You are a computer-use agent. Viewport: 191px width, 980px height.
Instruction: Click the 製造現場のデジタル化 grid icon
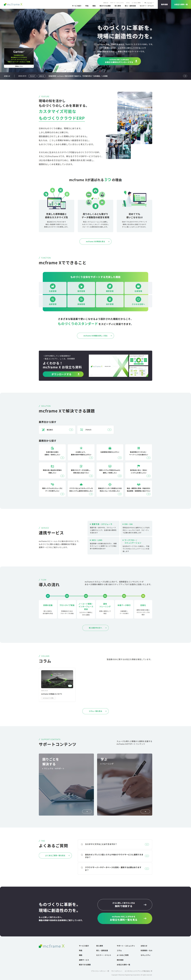point(138,448)
